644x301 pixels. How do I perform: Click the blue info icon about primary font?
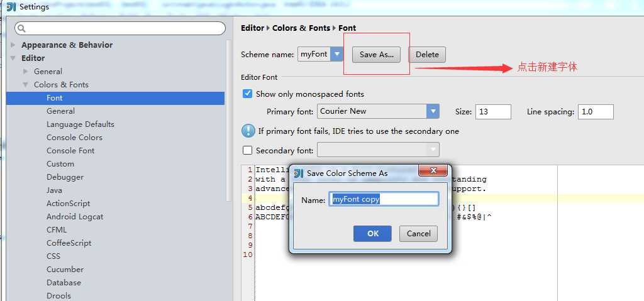[x=248, y=131]
